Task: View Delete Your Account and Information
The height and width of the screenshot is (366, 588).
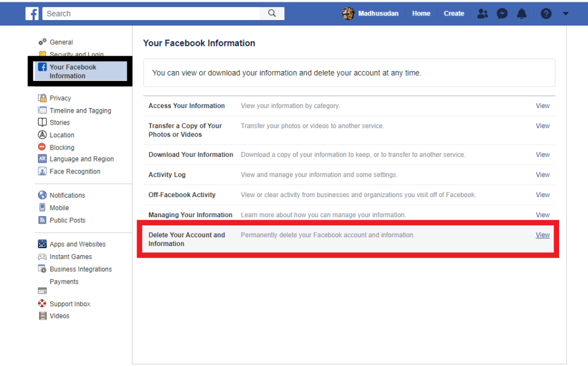Action: click(543, 234)
